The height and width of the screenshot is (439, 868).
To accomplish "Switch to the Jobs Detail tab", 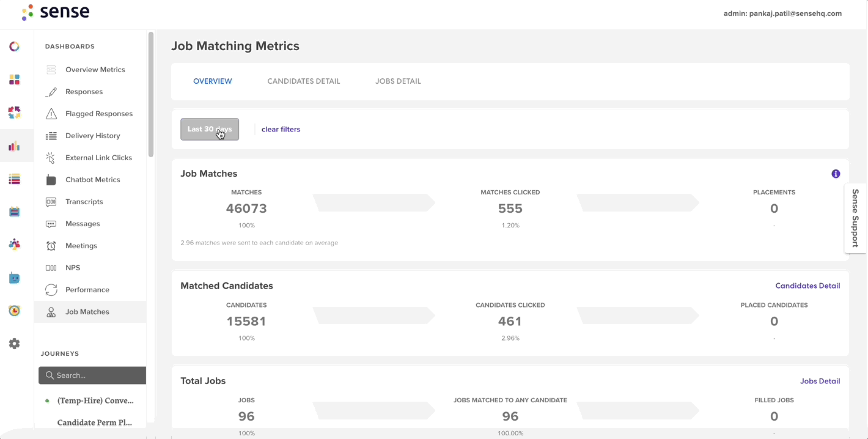I will [398, 81].
